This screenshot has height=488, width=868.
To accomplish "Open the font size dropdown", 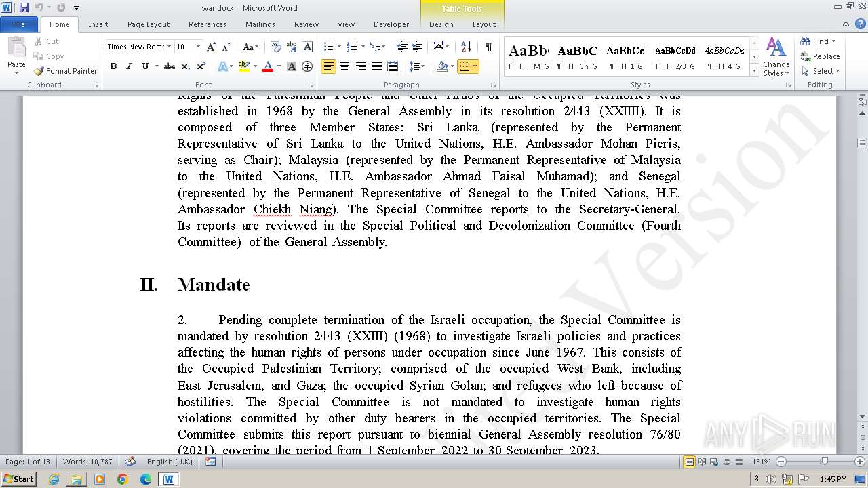I will click(198, 47).
